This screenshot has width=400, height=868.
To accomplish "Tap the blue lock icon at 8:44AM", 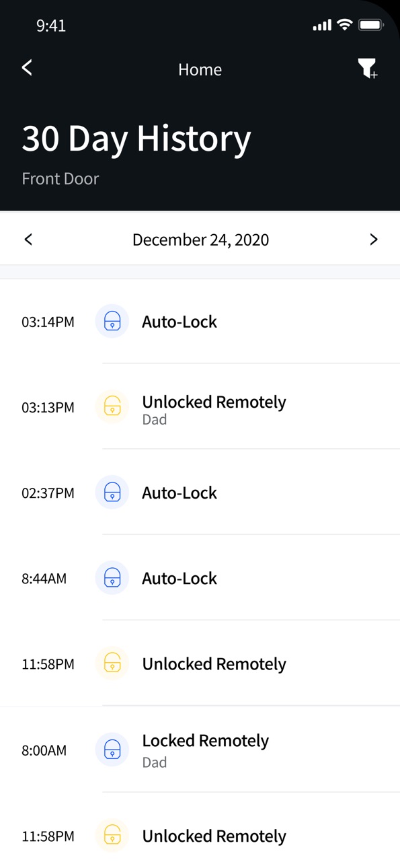I will [112, 577].
